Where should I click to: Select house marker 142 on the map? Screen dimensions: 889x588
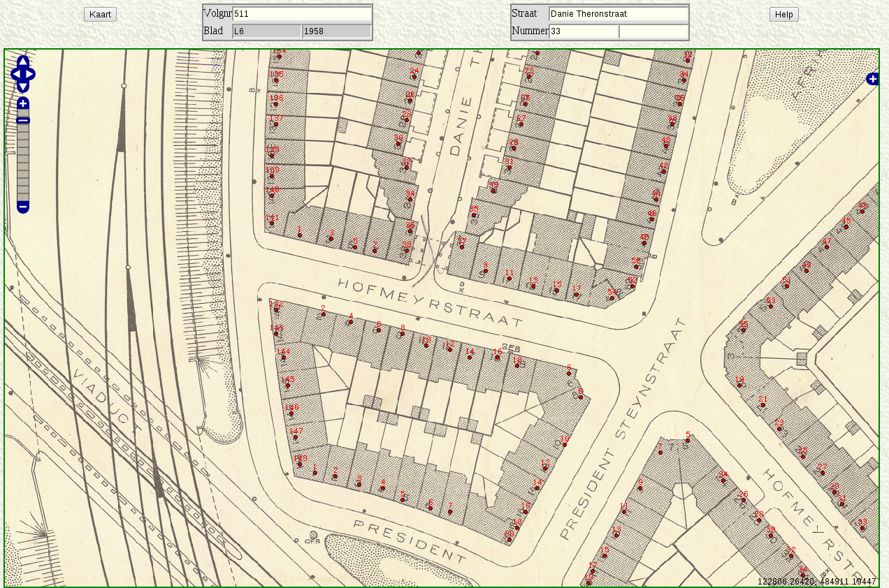[276, 309]
